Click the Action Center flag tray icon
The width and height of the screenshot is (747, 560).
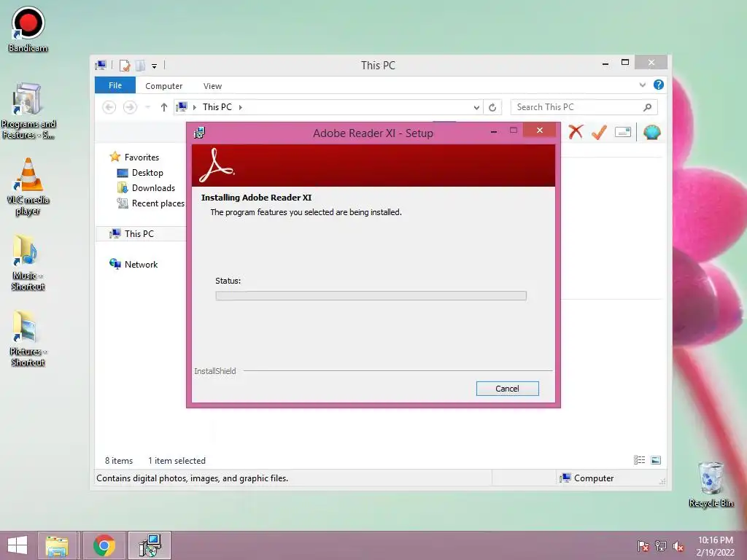(643, 546)
